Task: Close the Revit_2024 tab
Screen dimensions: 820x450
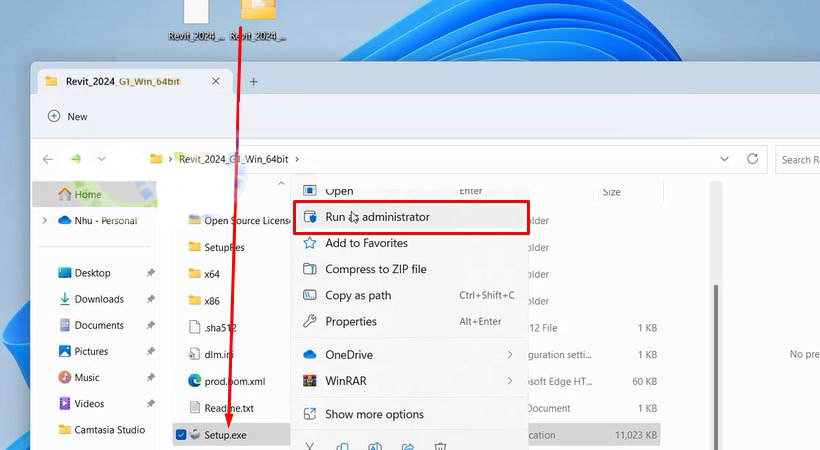Action: coord(215,81)
